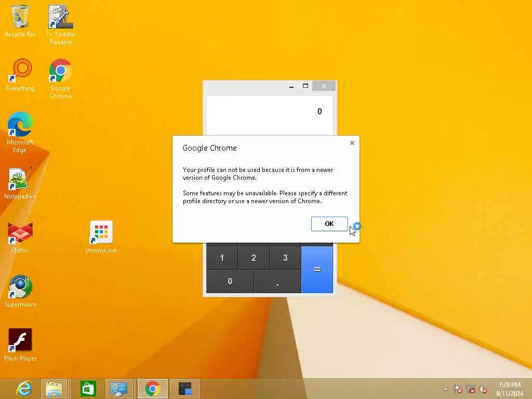Open the Recycle Bin desktop icon

[x=20, y=21]
